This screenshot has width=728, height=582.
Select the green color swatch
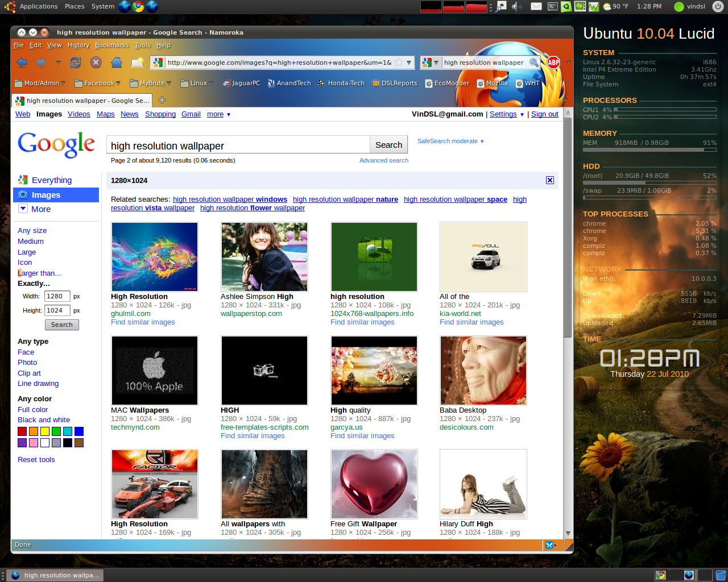[56, 431]
